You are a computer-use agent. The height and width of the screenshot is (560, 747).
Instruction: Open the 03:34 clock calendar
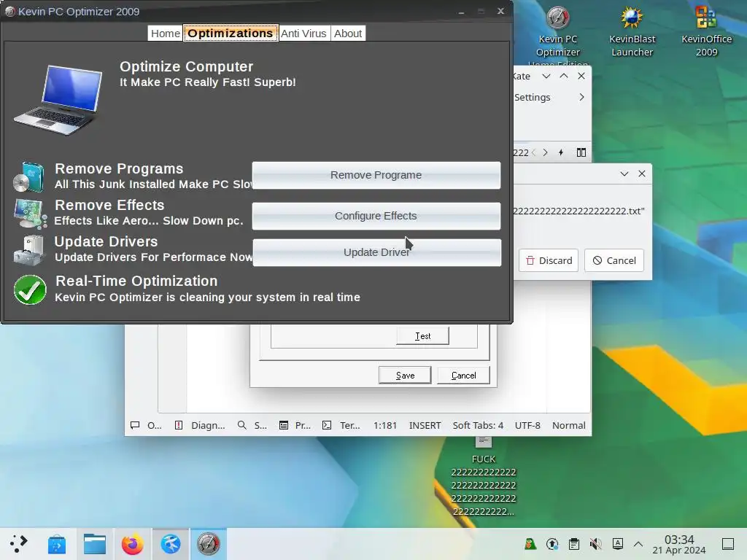tap(679, 544)
